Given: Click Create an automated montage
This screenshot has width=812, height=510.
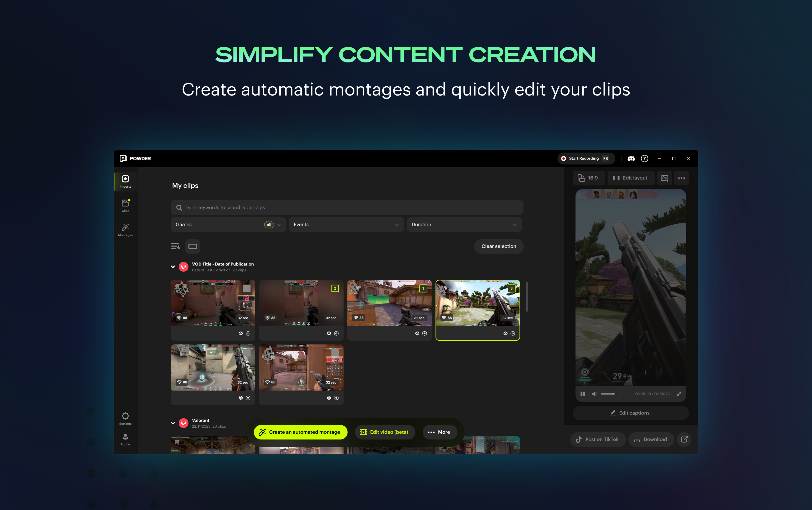Looking at the screenshot, I should pos(300,432).
